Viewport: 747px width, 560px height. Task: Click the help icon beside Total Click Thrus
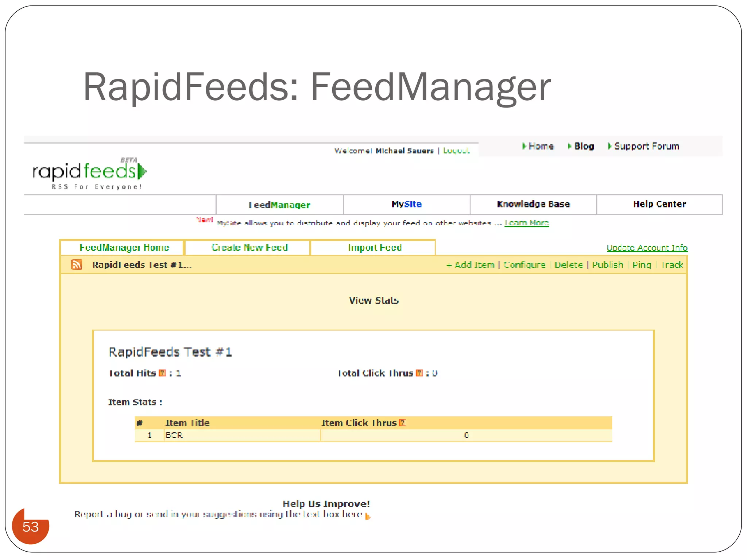point(419,373)
